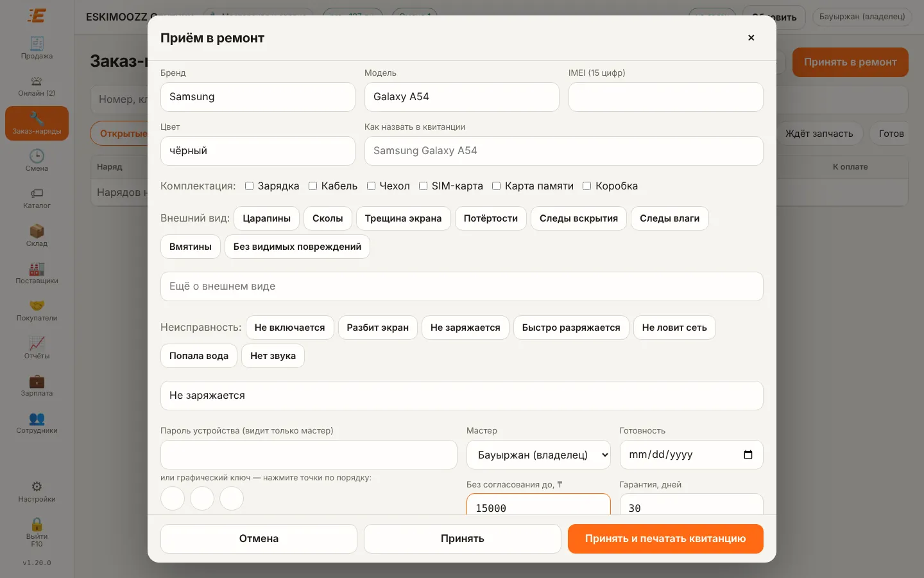The height and width of the screenshot is (578, 924).
Task: Toggle the Царапины appearance chip
Action: coord(266,218)
